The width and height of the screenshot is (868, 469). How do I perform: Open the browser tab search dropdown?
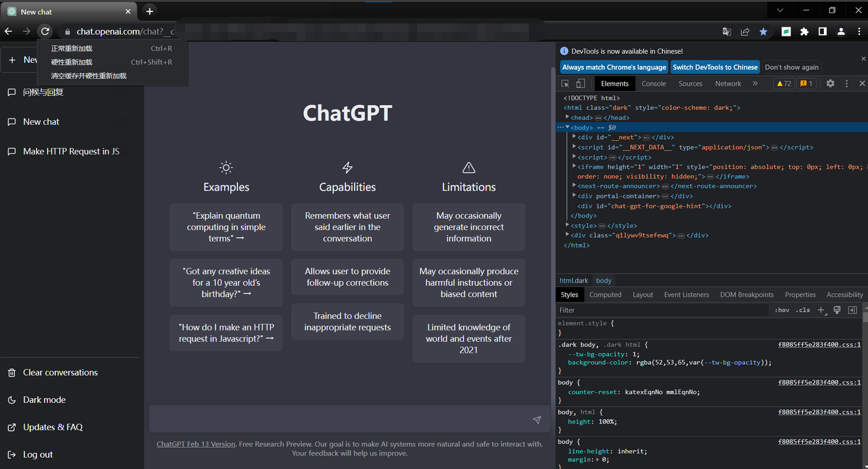pyautogui.click(x=780, y=10)
